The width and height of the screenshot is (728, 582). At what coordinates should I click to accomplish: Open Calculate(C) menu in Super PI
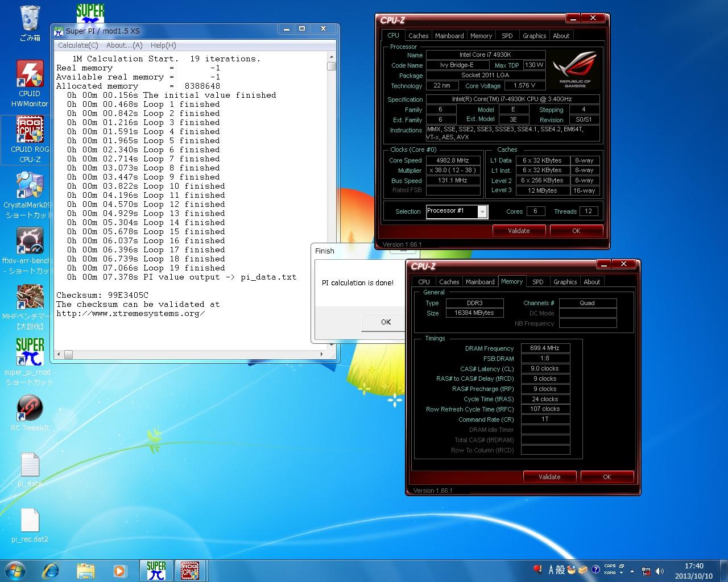tap(78, 45)
